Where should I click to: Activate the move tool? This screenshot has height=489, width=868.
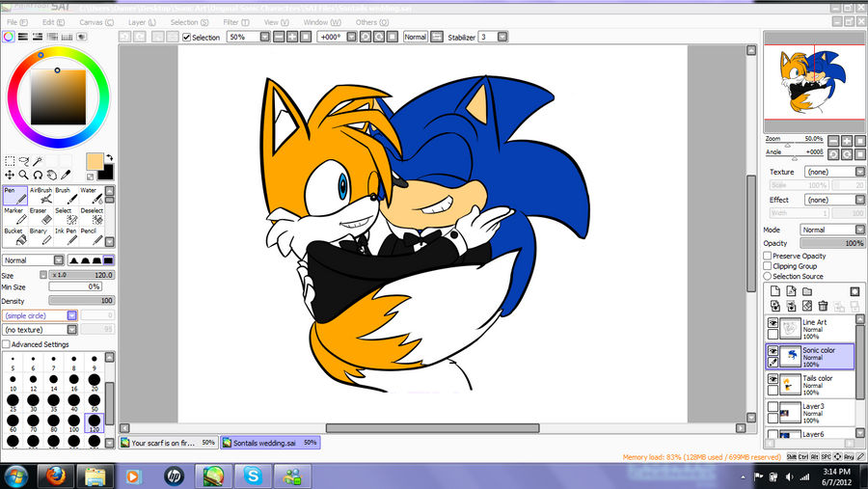(10, 175)
